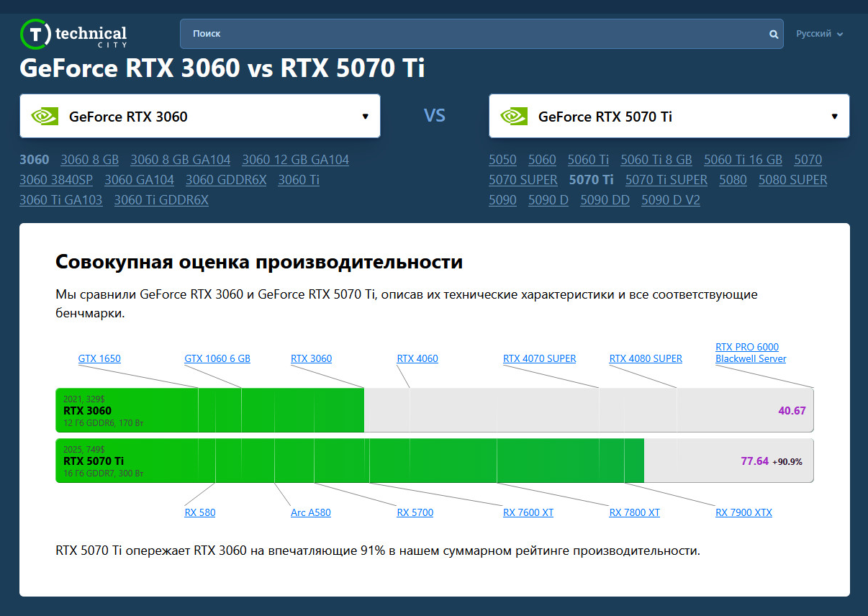The width and height of the screenshot is (868, 616).
Task: Open the 3060 Ti GDDR6X link
Action: pyautogui.click(x=161, y=200)
